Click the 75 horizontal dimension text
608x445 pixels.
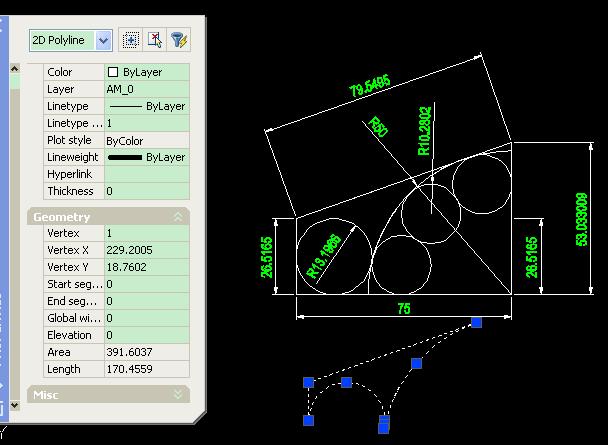404,309
